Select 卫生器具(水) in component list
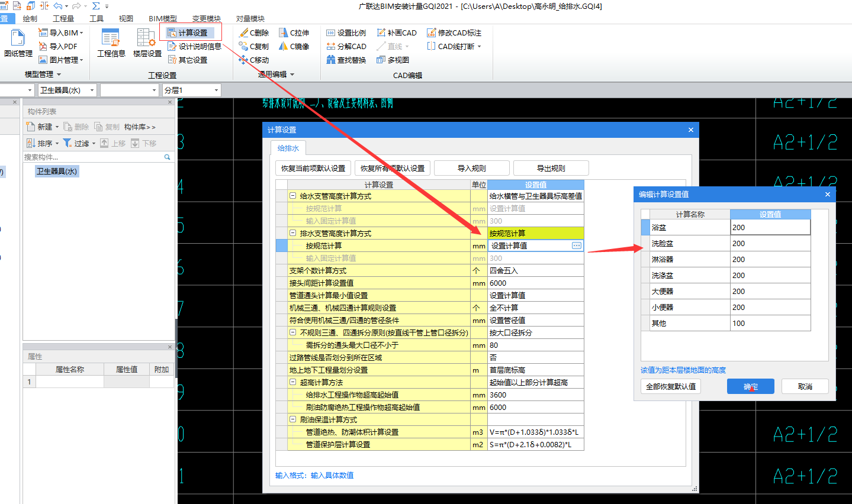 pyautogui.click(x=57, y=172)
